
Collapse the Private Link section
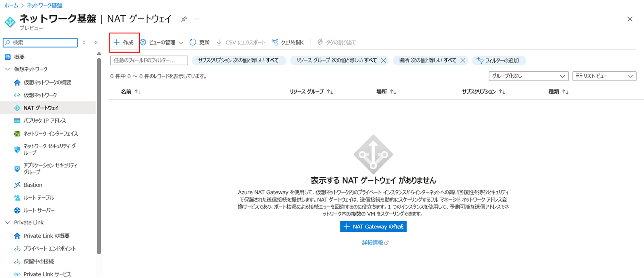8,222
